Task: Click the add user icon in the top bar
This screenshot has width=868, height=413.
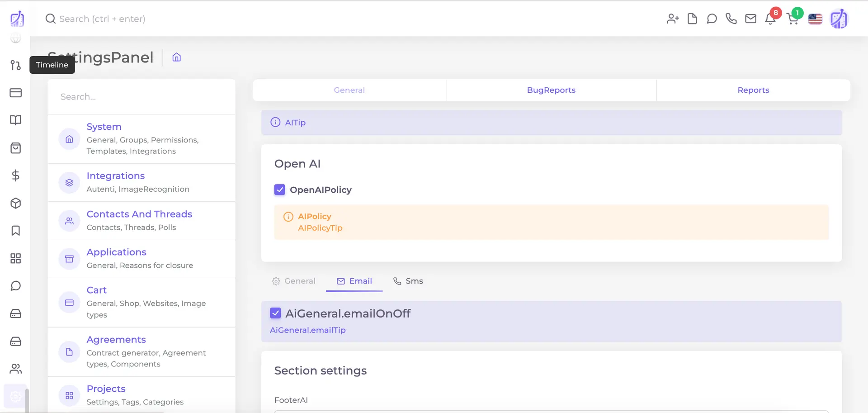Action: pos(672,19)
